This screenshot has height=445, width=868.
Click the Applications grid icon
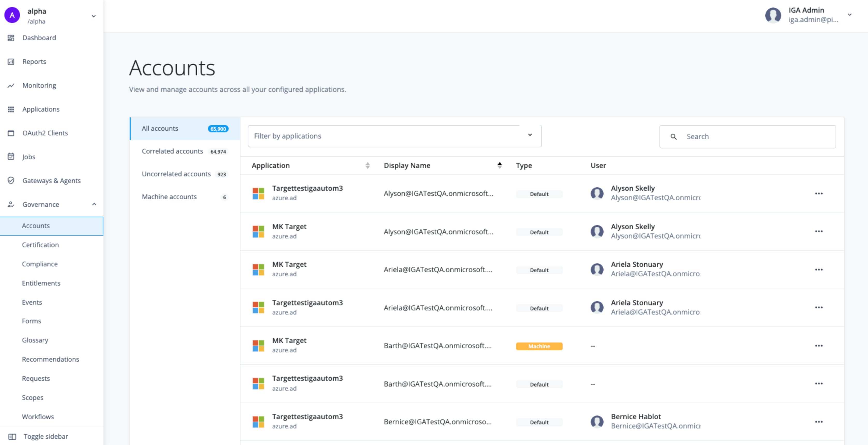tap(11, 109)
